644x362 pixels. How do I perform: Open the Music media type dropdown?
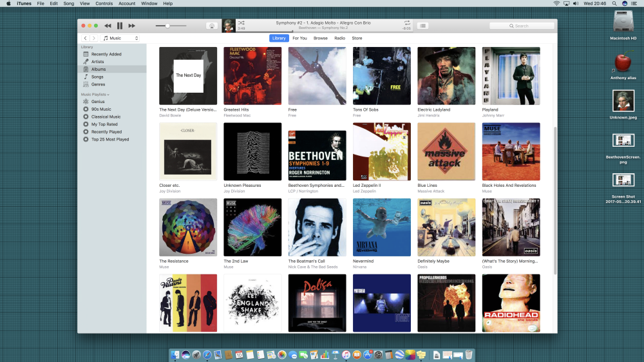click(120, 39)
